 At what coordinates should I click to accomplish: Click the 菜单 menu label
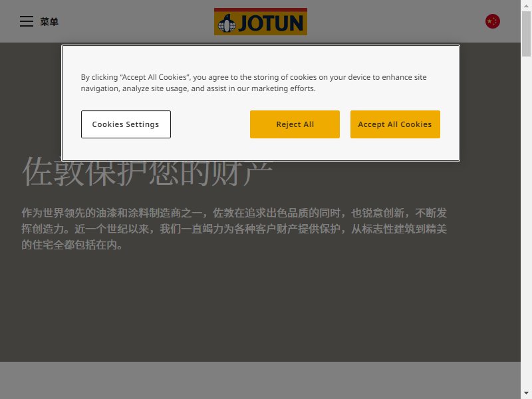click(x=49, y=22)
